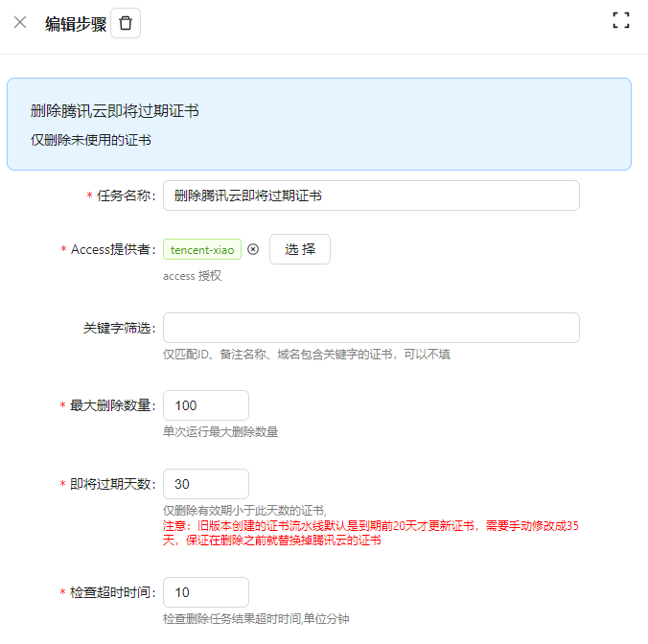Click the 最大删除数量 field label
Image resolution: width=648 pixels, height=644 pixels.
(x=112, y=405)
